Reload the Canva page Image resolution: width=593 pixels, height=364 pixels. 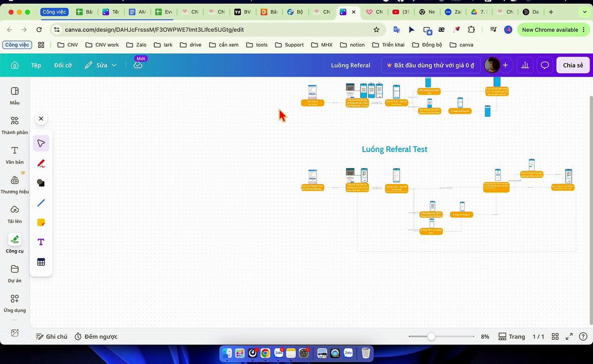(x=38, y=29)
